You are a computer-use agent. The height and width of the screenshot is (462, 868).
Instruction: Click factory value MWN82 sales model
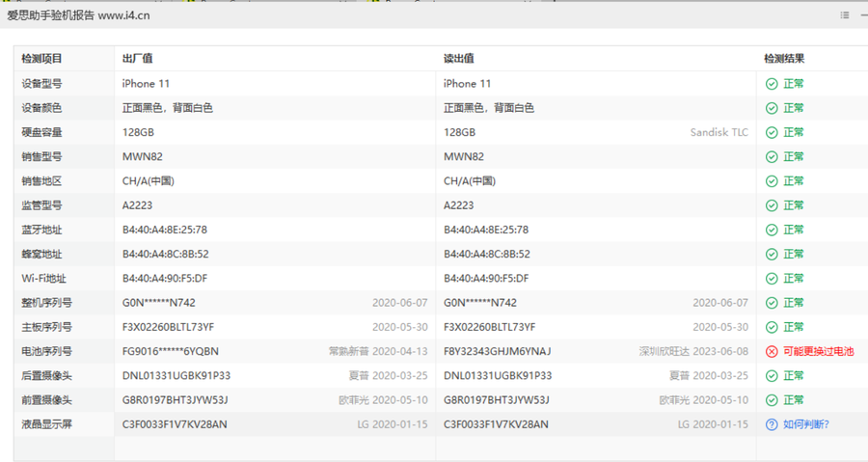click(143, 157)
